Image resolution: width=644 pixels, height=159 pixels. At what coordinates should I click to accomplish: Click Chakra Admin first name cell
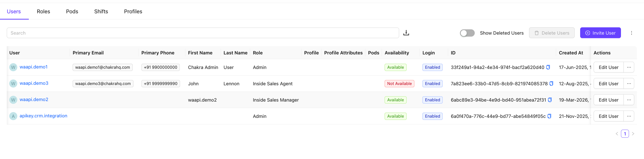click(x=203, y=67)
